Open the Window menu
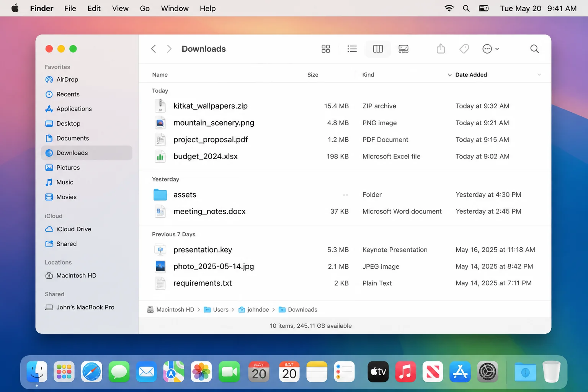The height and width of the screenshot is (392, 588). point(175,8)
